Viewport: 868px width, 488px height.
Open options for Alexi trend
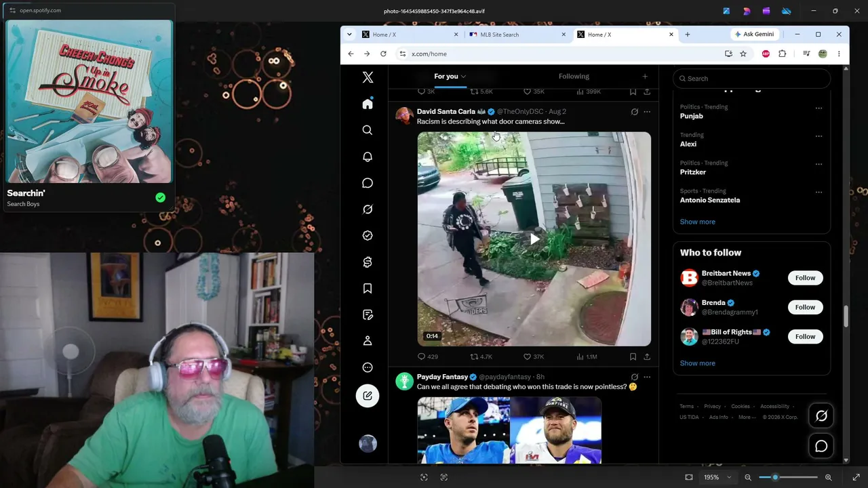[818, 136]
